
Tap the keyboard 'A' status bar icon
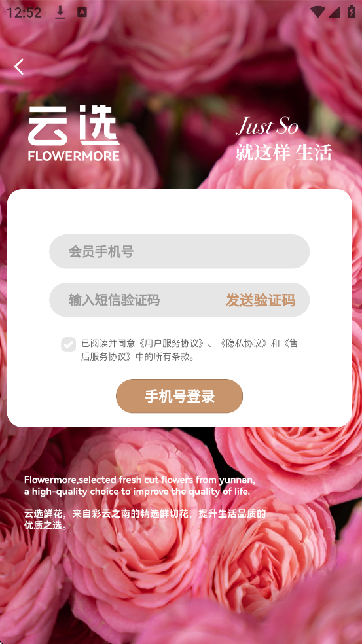[82, 12]
